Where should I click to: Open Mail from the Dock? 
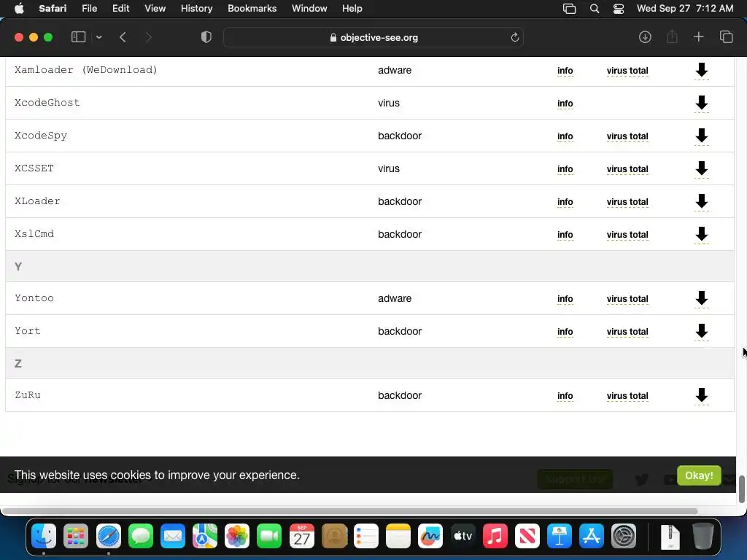coord(172,536)
